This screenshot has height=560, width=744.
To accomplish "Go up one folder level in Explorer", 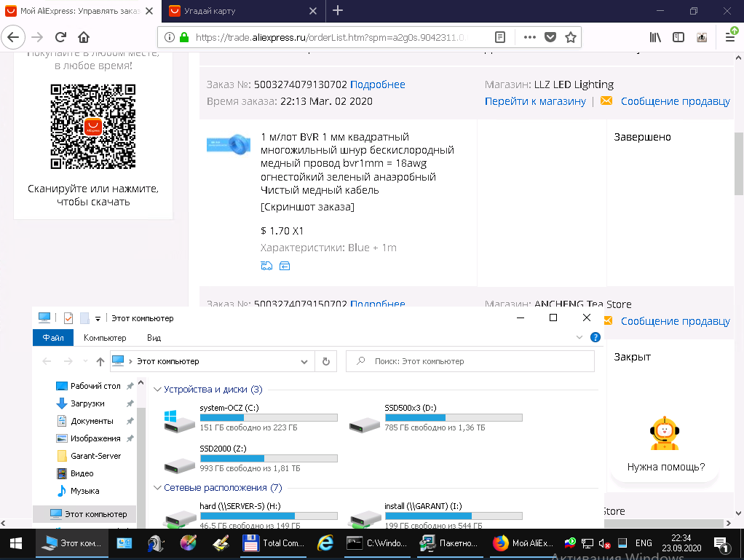I will tap(100, 362).
